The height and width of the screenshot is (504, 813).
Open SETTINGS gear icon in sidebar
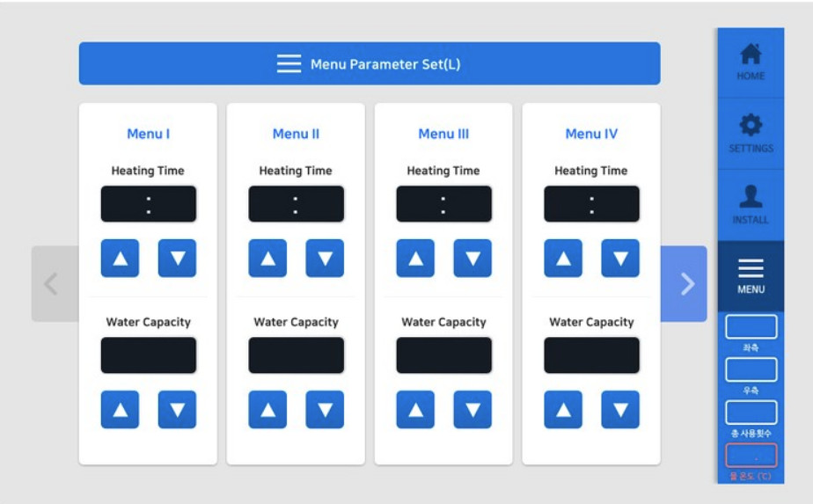click(x=751, y=125)
